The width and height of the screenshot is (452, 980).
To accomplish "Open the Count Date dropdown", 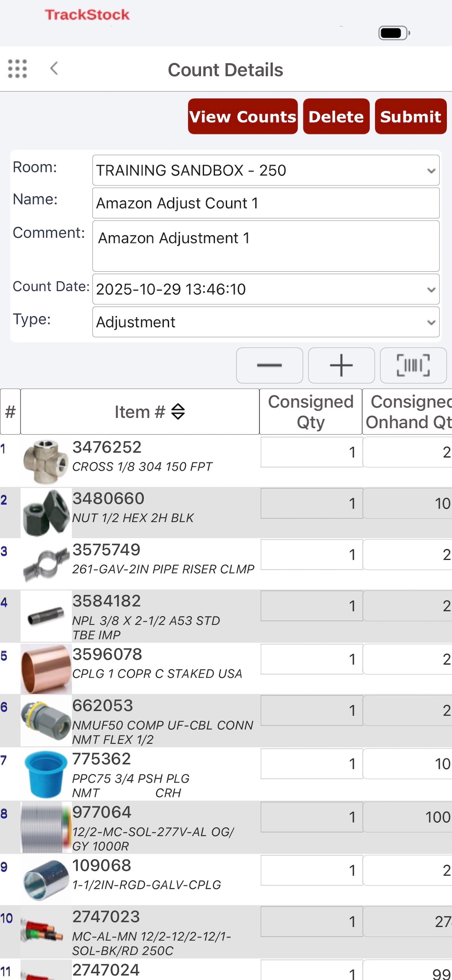I will pyautogui.click(x=266, y=289).
